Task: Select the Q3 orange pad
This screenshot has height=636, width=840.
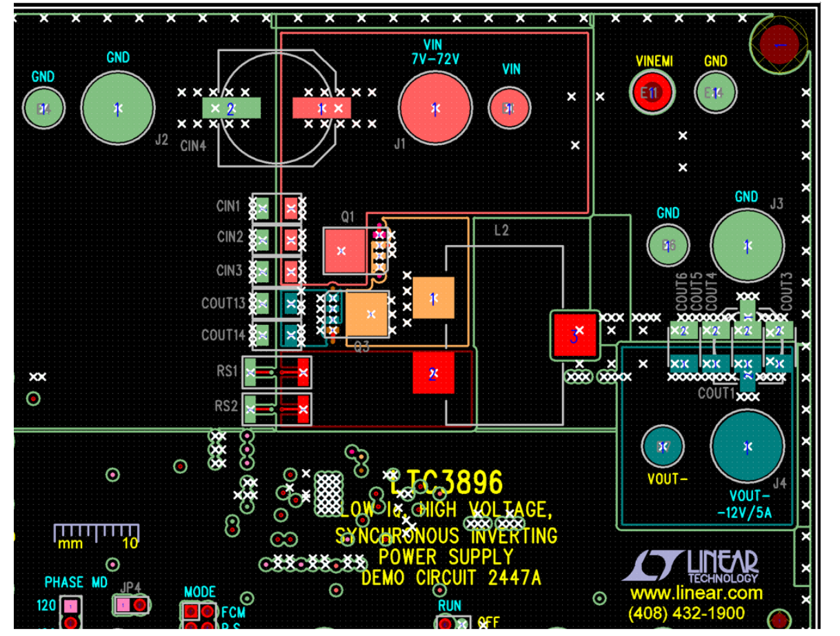Action: pyautogui.click(x=367, y=314)
